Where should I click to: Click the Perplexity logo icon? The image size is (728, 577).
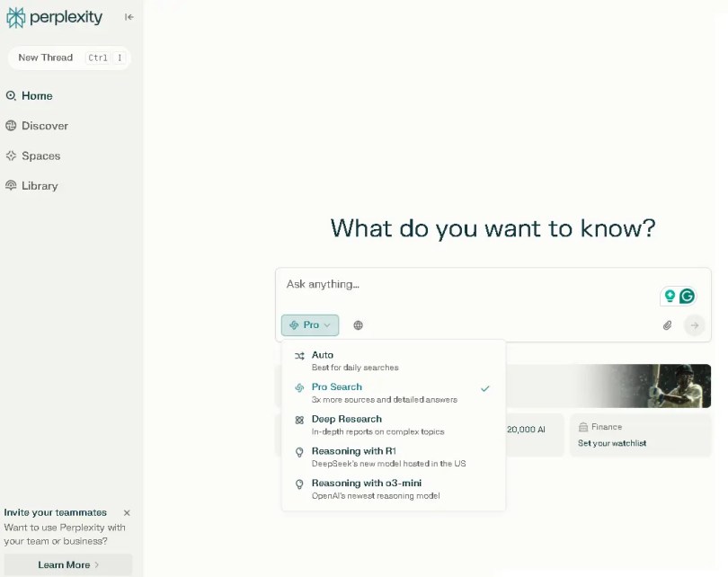[15, 18]
